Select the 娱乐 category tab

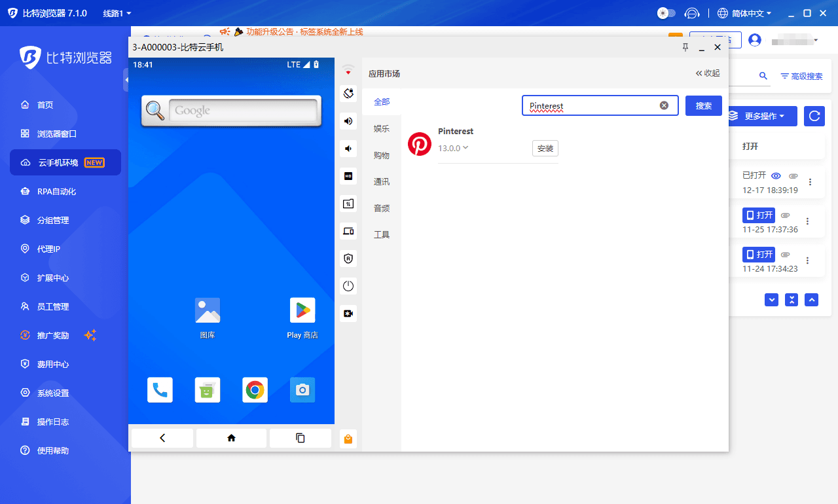point(382,129)
